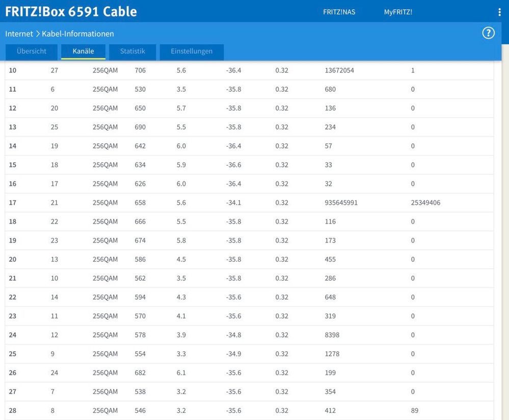
Task: Click the level 3.9 in row 24
Action: (181, 335)
